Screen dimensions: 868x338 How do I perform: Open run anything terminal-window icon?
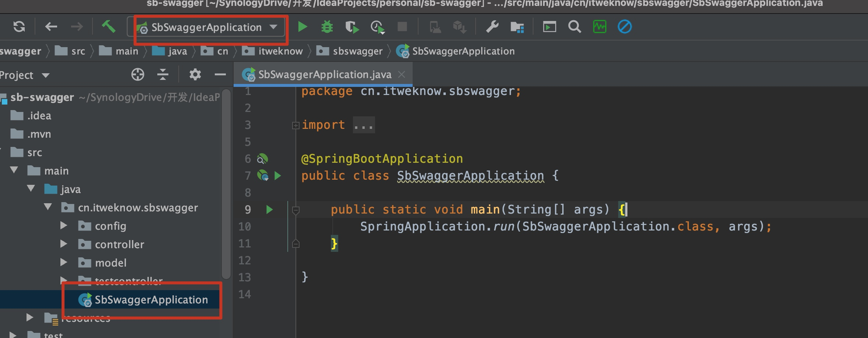pyautogui.click(x=549, y=27)
